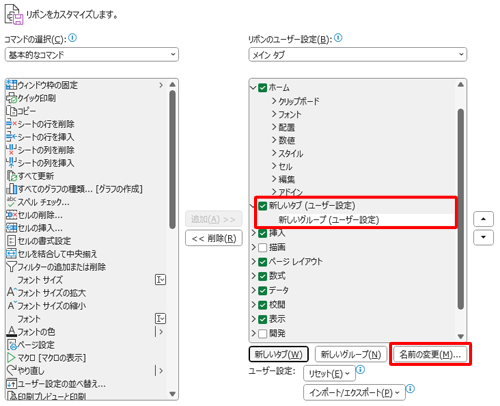Select the シートの行を挿入 icon
Screen dimensions: 500x406
pyautogui.click(x=11, y=137)
